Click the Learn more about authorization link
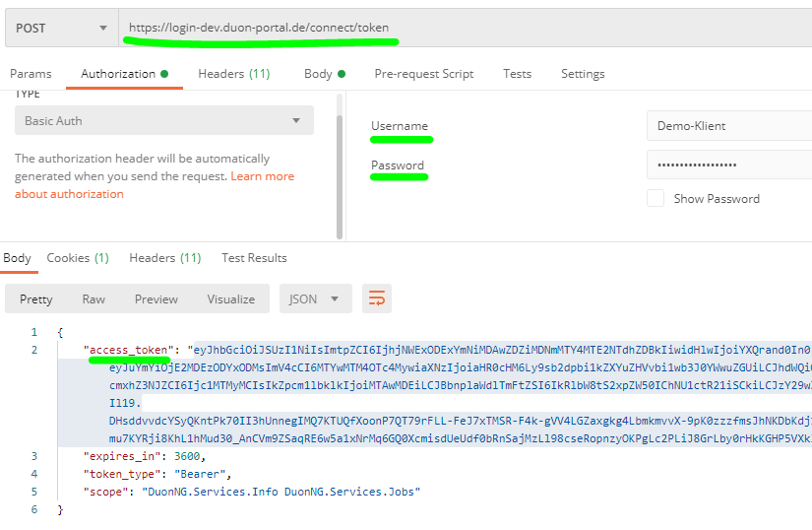This screenshot has height=530, width=812. click(261, 176)
